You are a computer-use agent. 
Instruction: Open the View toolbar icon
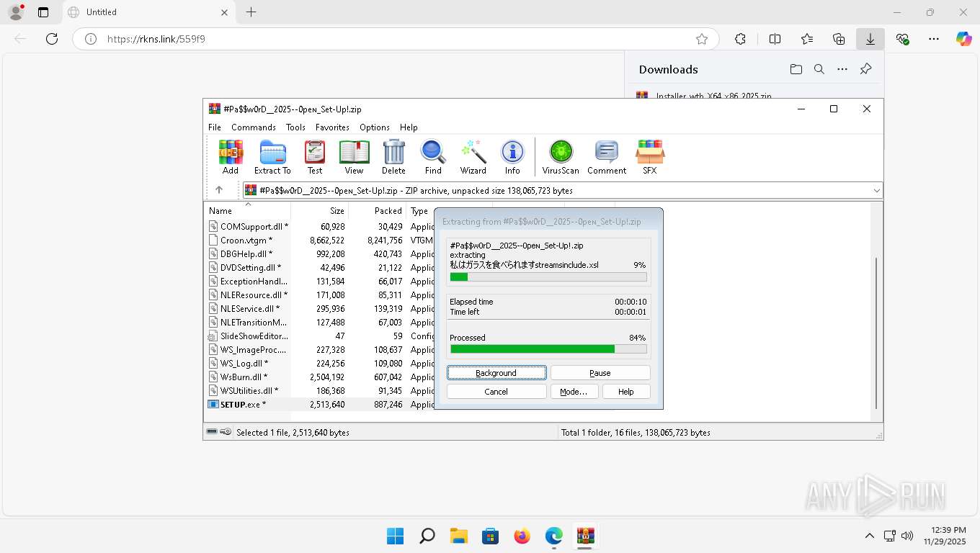pos(354,157)
